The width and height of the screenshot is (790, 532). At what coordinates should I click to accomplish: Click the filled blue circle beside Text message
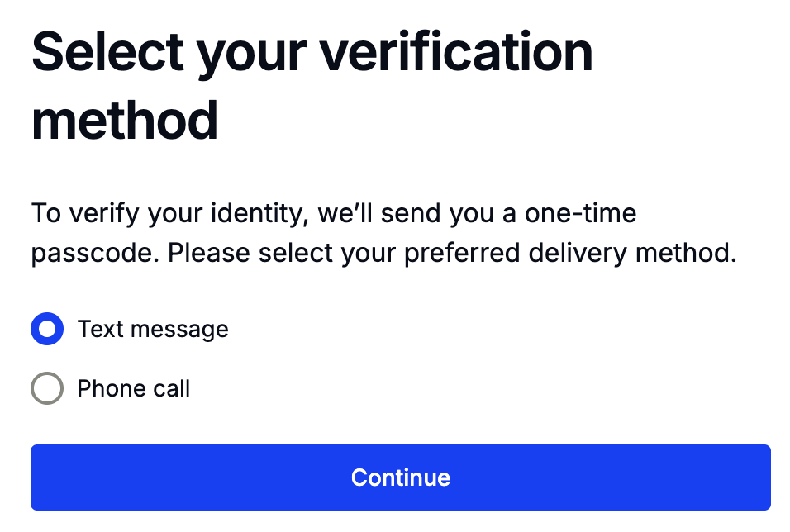pyautogui.click(x=47, y=330)
